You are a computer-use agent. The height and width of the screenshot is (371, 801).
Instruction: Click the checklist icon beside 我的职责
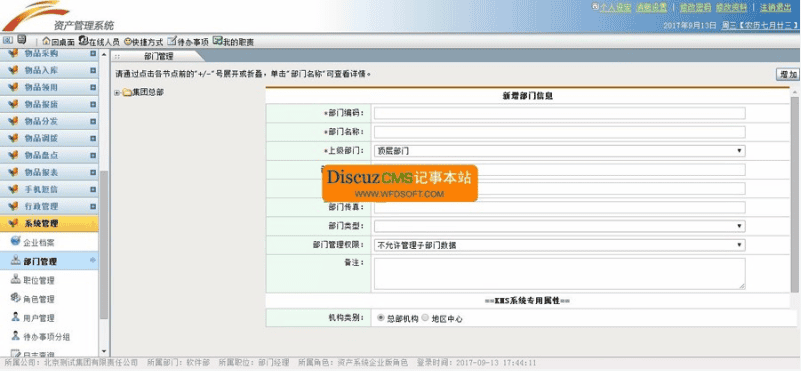click(x=217, y=41)
